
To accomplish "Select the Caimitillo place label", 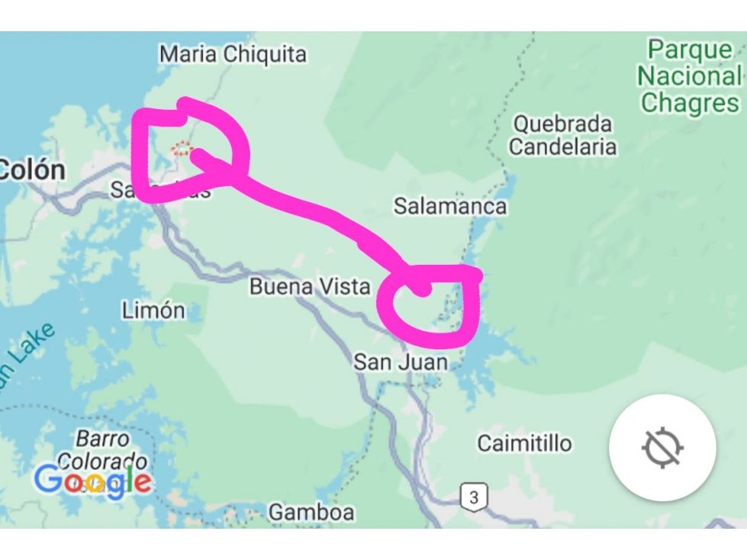I will [524, 443].
